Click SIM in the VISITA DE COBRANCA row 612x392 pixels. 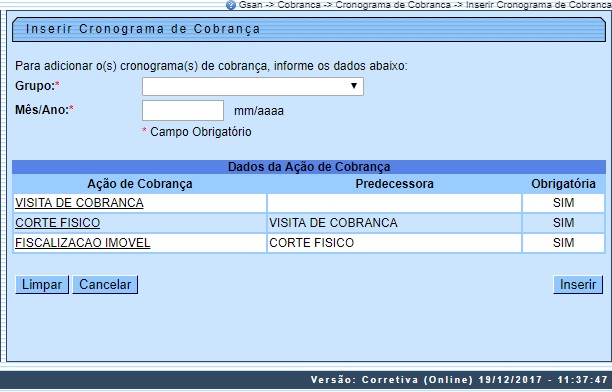point(563,203)
